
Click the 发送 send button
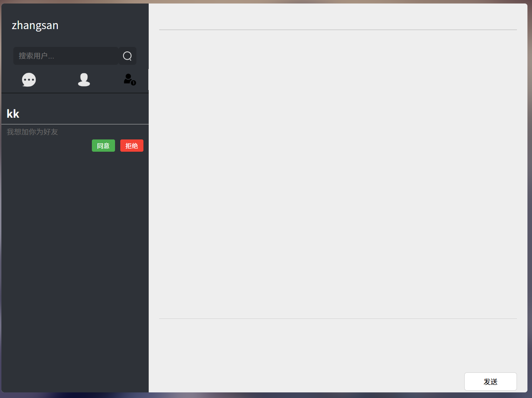(x=491, y=382)
